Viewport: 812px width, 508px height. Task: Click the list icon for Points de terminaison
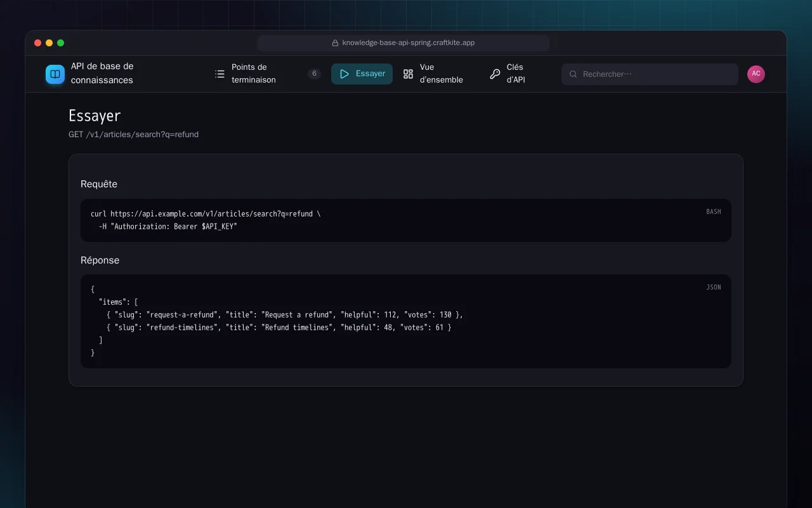pos(219,74)
